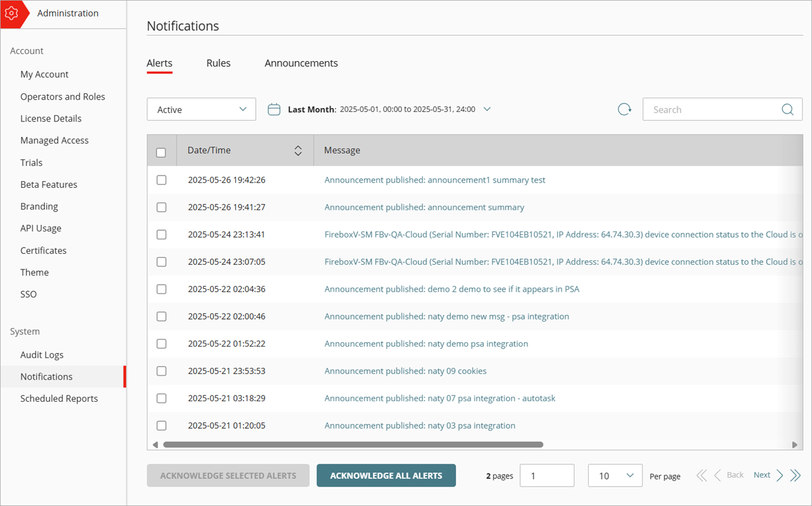Viewport: 812px width, 506px height.
Task: Check the alert row dated 2025-05-21 01:20:05
Action: click(x=161, y=425)
